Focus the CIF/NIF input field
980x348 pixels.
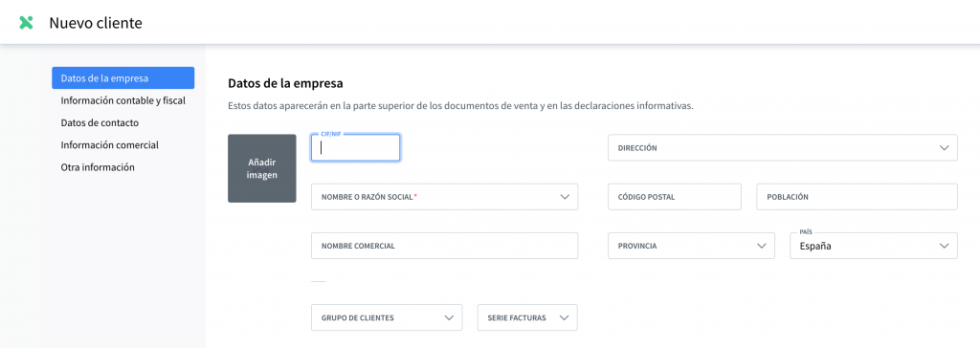[356, 148]
